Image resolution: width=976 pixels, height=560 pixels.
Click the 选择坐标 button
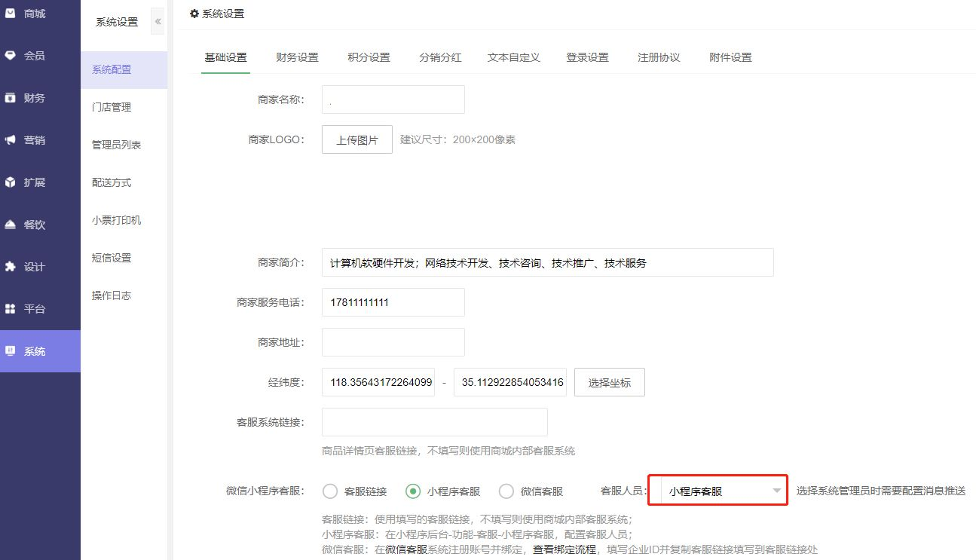609,383
